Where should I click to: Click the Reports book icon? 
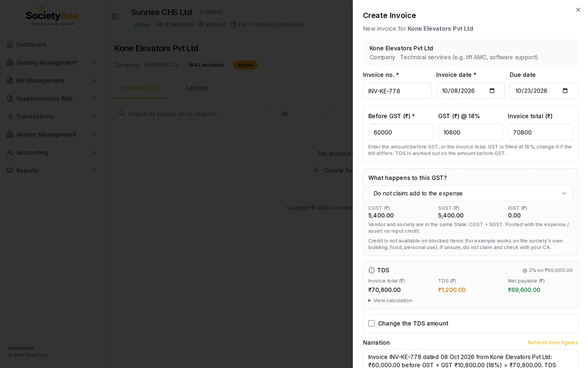click(x=10, y=170)
